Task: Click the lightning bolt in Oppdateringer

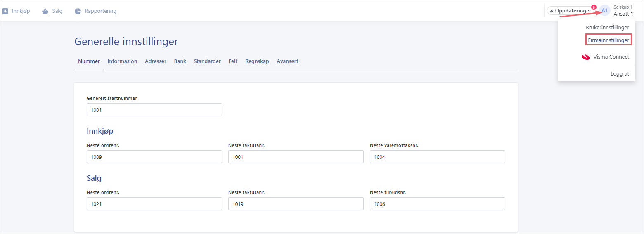Action: click(552, 11)
